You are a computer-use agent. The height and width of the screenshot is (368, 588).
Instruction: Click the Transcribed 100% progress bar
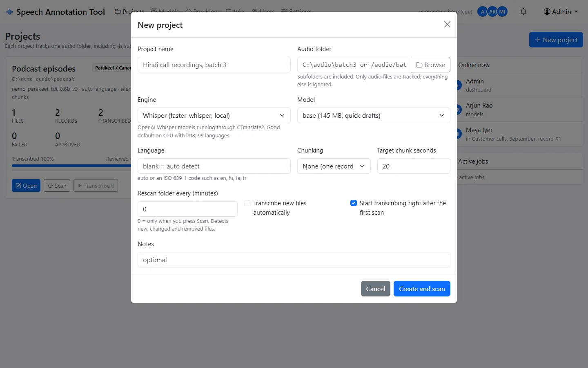[71, 166]
